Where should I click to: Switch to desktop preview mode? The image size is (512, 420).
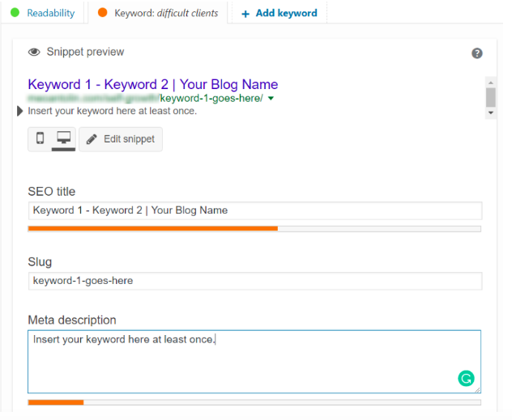(x=65, y=141)
